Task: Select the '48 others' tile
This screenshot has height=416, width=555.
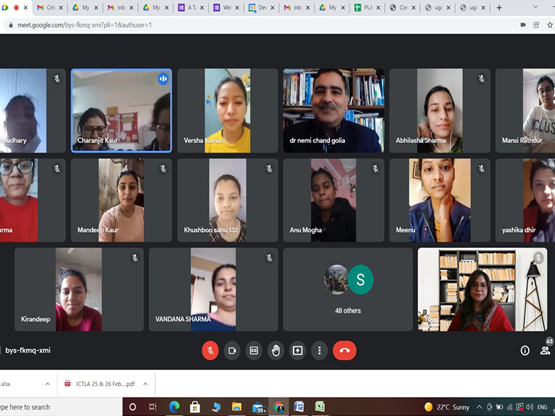Action: tap(348, 289)
